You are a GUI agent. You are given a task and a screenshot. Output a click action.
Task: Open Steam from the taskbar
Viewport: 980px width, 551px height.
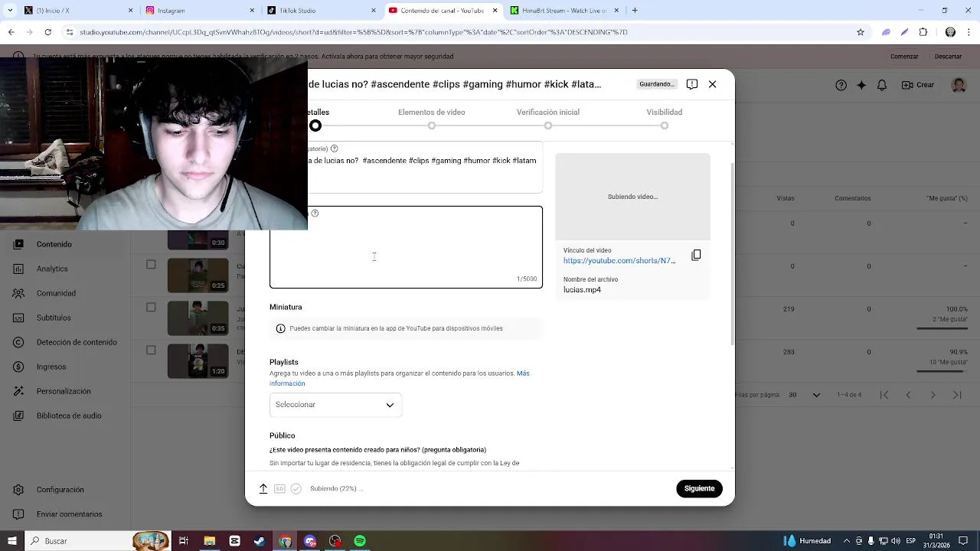[260, 541]
